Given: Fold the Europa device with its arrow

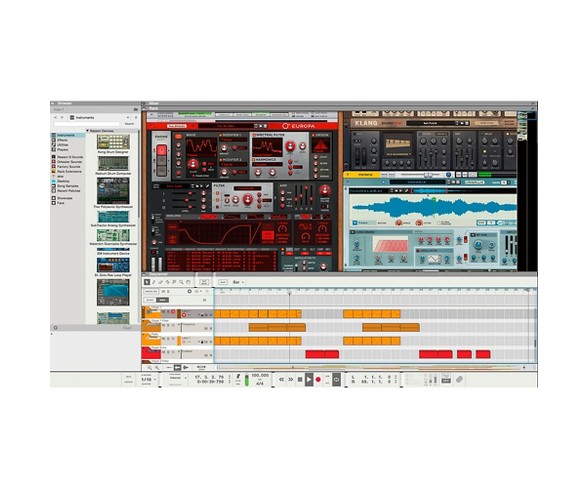Looking at the screenshot, I should 152,126.
